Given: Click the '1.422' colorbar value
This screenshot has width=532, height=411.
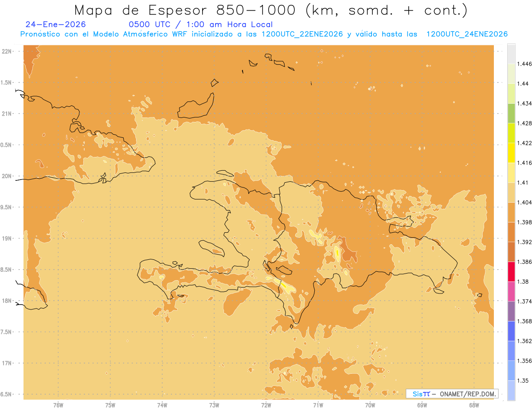Looking at the screenshot, I should [x=525, y=143].
